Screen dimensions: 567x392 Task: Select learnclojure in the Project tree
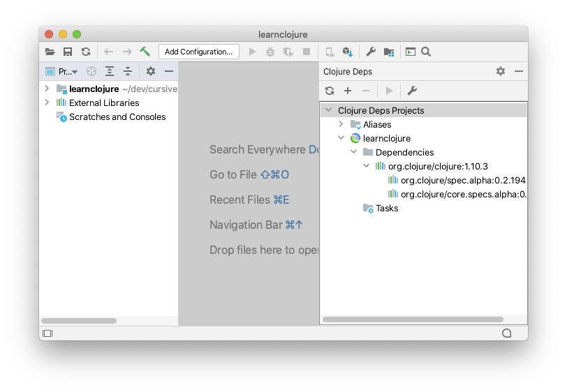(94, 89)
